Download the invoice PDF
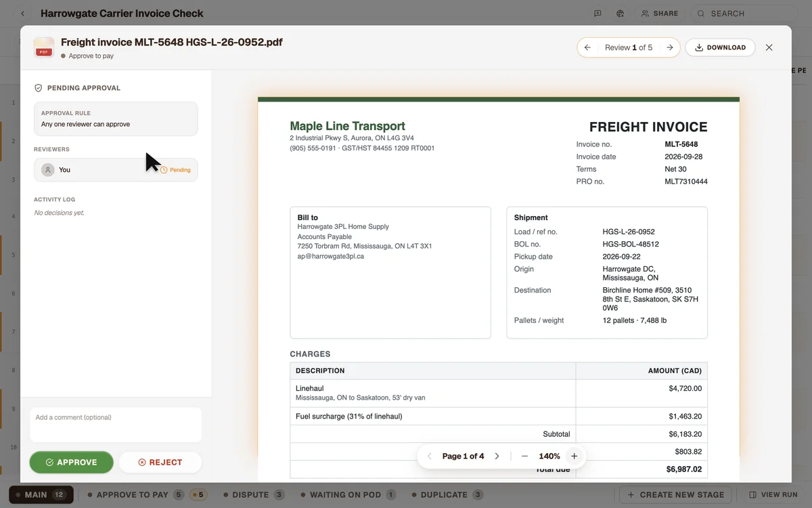The width and height of the screenshot is (812, 508). pos(720,47)
